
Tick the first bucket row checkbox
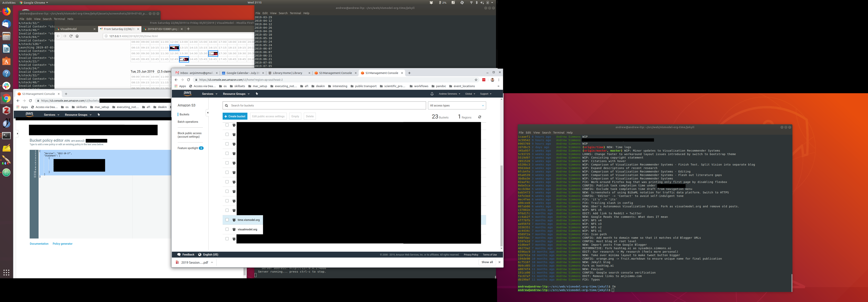pyautogui.click(x=227, y=125)
